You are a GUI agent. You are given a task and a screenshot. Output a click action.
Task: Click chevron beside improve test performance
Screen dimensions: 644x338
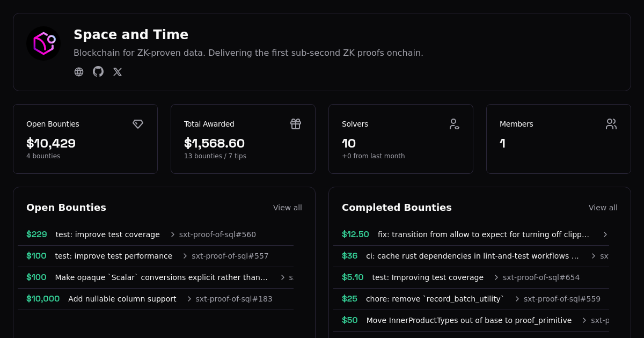185,256
